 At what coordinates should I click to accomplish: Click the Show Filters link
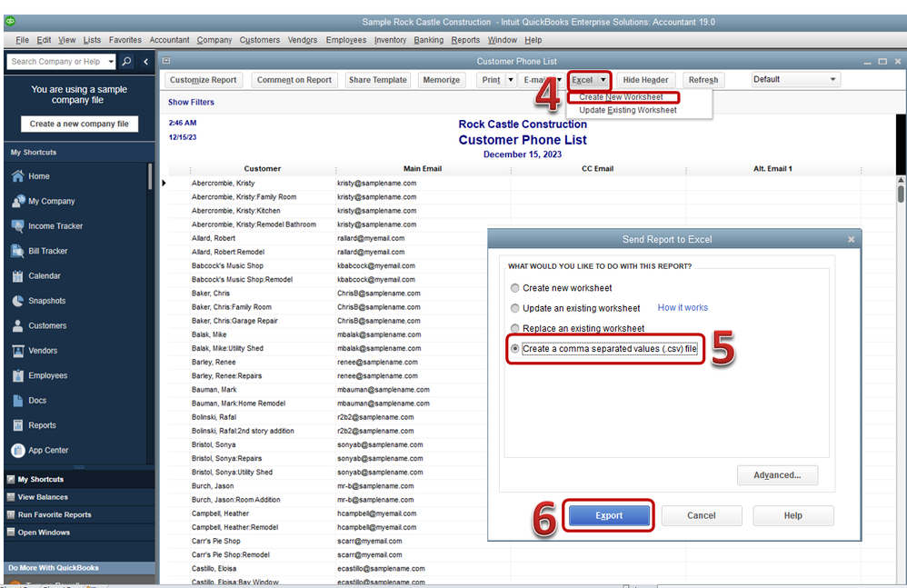pyautogui.click(x=191, y=102)
